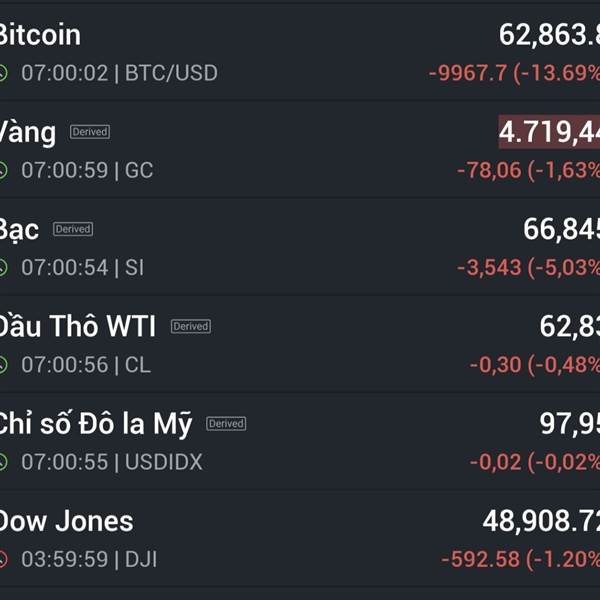Open the Bitcoin instrument row
The image size is (600, 600).
(x=300, y=52)
